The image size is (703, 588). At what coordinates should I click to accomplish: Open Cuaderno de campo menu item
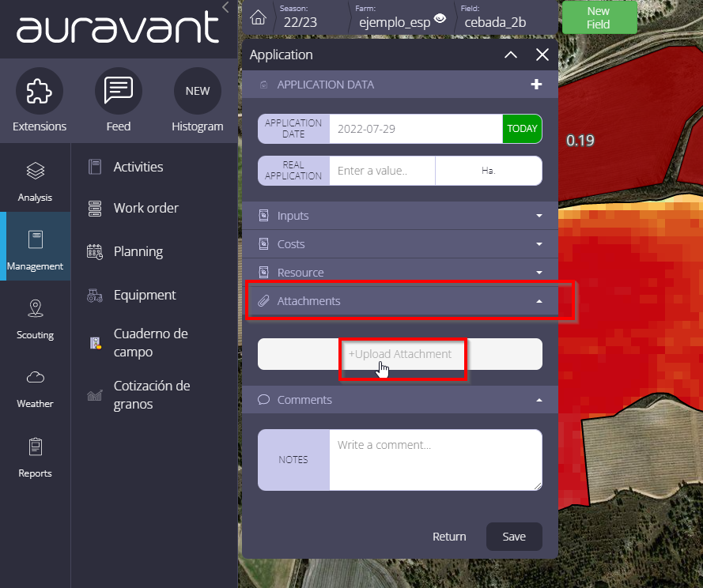150,343
